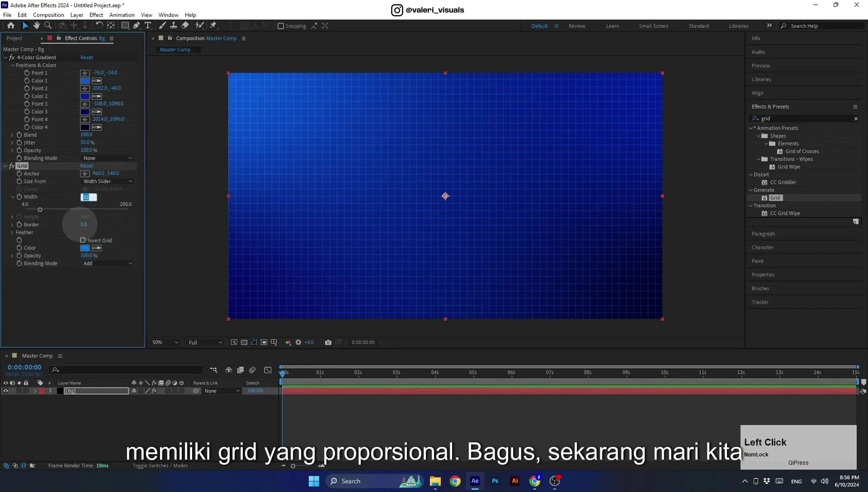Open the Animation menu
The image size is (868, 492).
coord(122,15)
